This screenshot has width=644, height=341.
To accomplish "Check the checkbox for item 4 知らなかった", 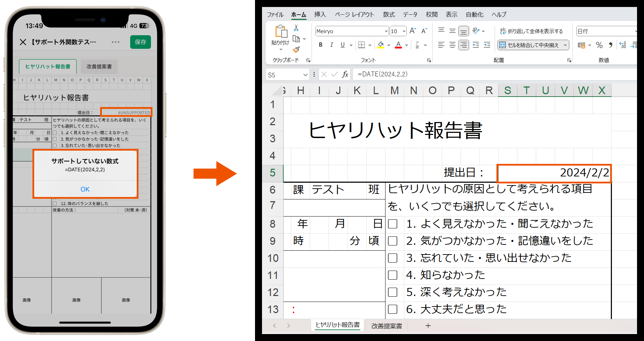I will [393, 275].
